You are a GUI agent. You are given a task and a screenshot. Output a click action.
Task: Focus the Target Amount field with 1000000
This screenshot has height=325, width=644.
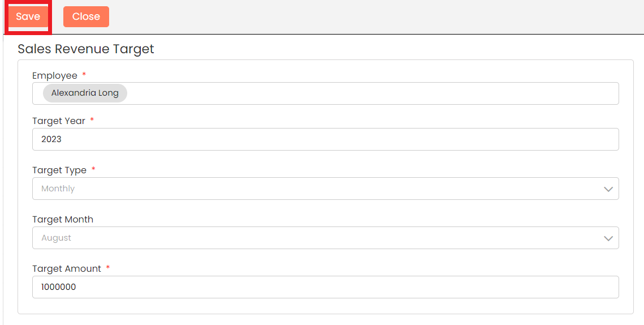tap(325, 287)
